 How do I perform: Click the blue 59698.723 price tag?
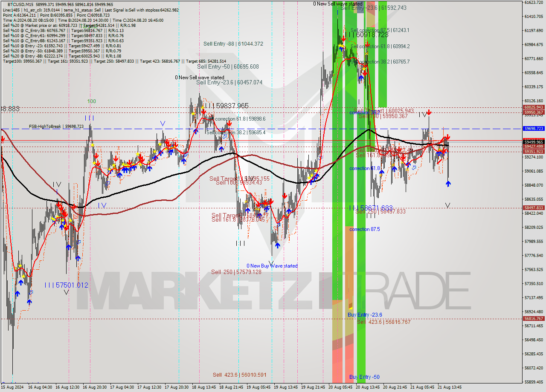tap(534, 128)
